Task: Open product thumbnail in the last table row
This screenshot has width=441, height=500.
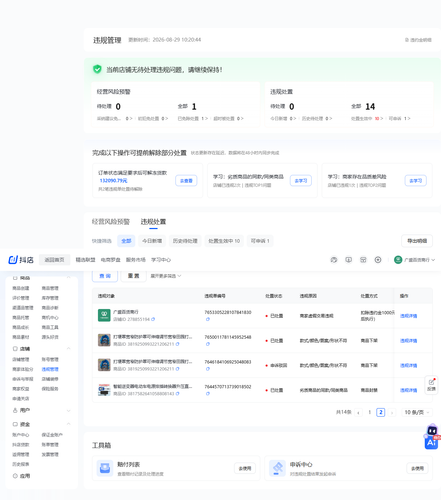Action: 104,390
